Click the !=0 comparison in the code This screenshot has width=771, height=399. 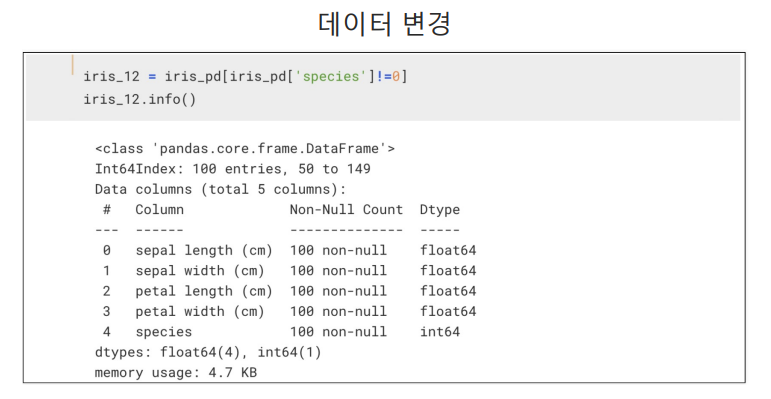pos(388,77)
